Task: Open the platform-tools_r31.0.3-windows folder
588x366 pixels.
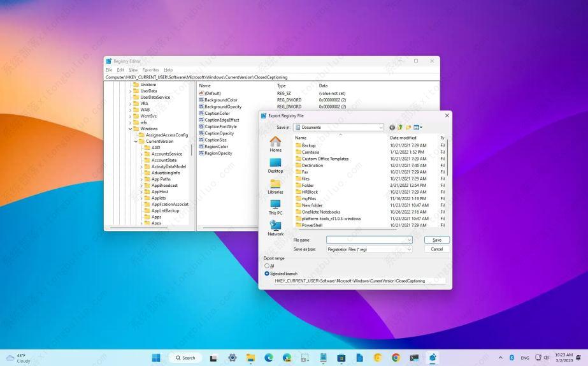Action: click(331, 219)
